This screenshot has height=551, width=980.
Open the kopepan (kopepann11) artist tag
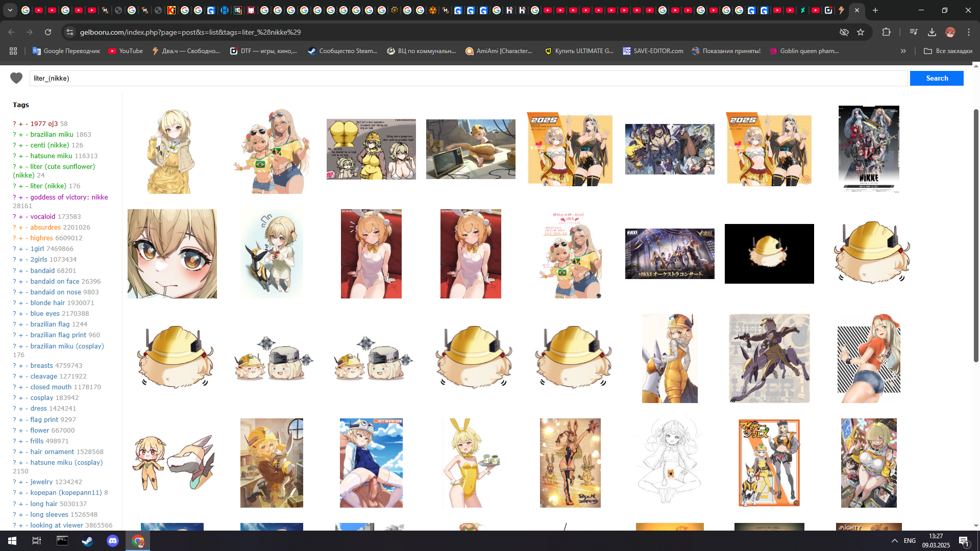click(x=66, y=493)
